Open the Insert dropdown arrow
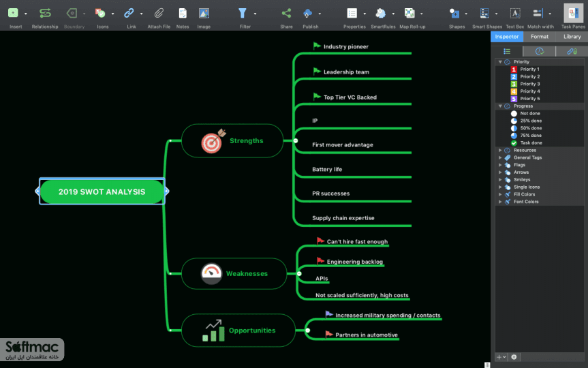Image resolution: width=588 pixels, height=368 pixels. [x=25, y=14]
